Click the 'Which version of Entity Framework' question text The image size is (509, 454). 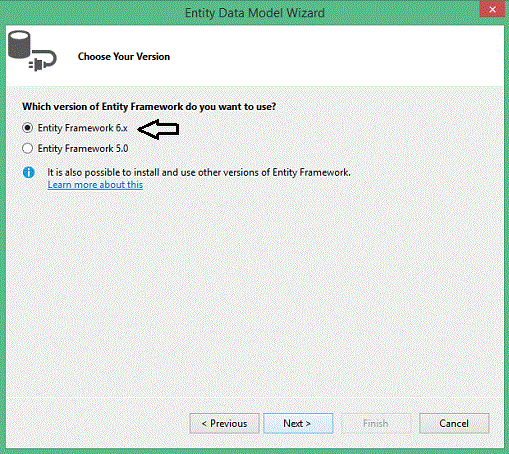pyautogui.click(x=149, y=107)
